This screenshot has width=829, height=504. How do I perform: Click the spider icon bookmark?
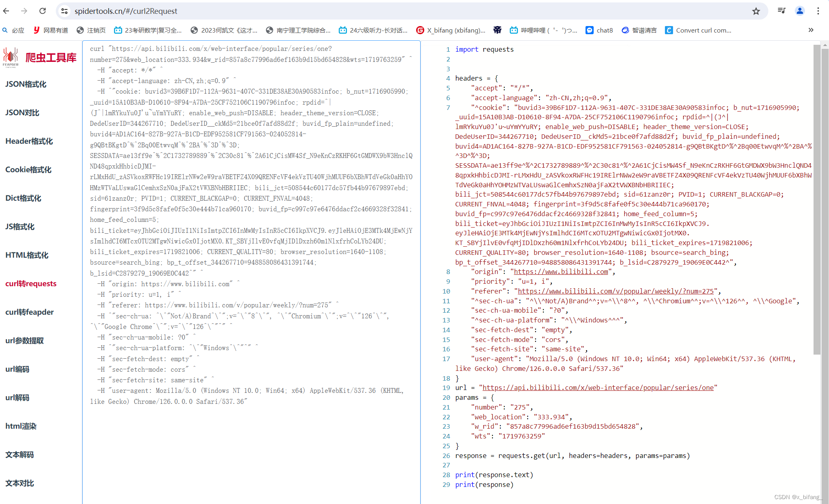tap(497, 30)
